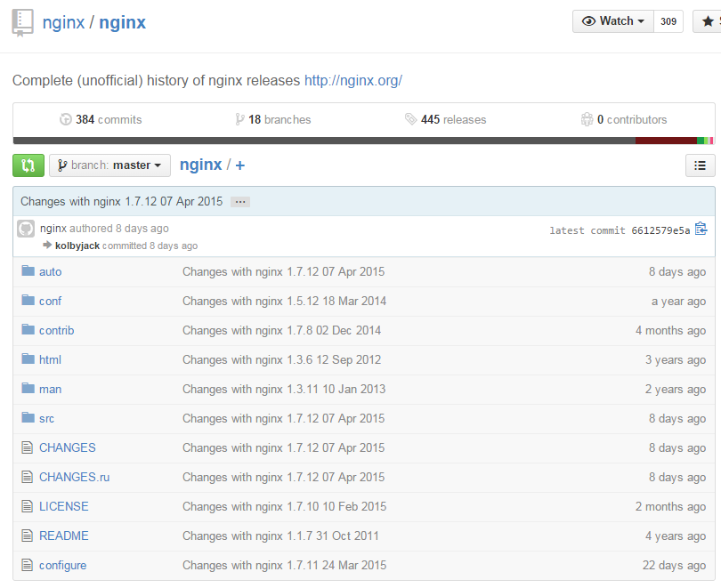This screenshot has width=721, height=588.
Task: Open the configure file
Action: (62, 565)
